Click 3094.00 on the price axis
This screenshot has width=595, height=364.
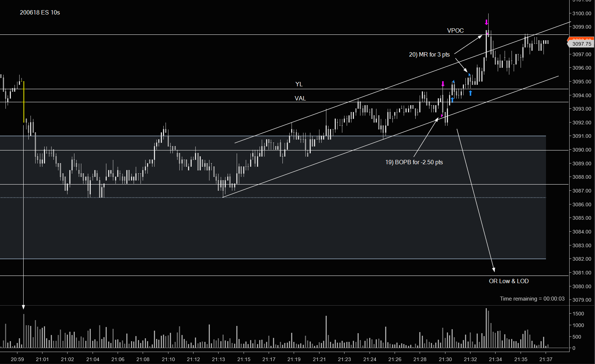582,95
